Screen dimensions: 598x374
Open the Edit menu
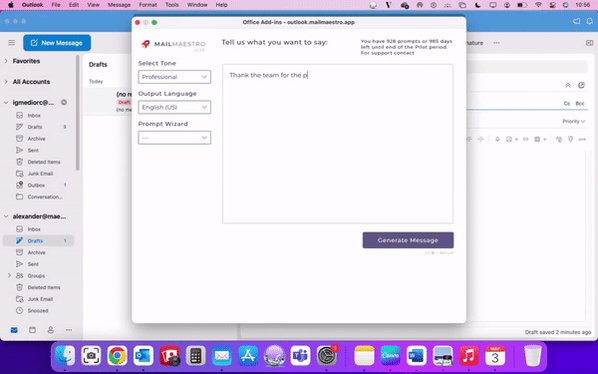[x=74, y=5]
